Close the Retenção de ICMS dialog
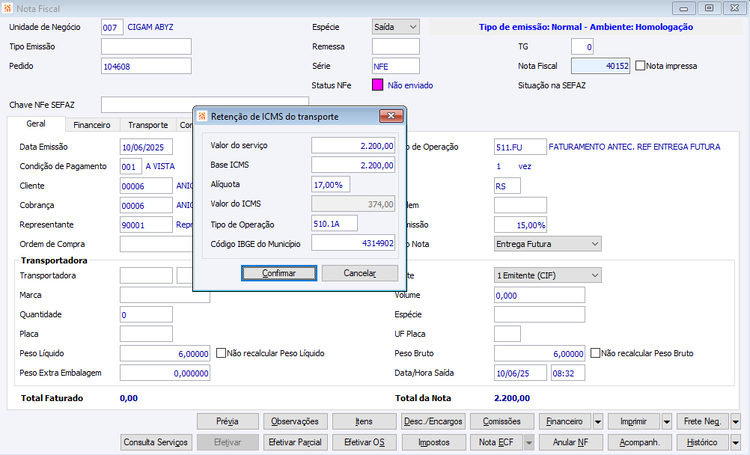 click(x=391, y=116)
